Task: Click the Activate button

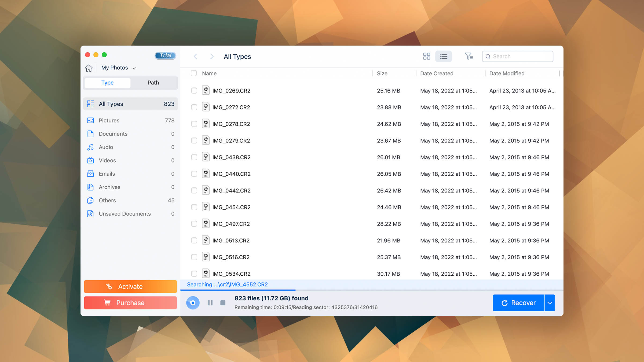Action: point(130,286)
